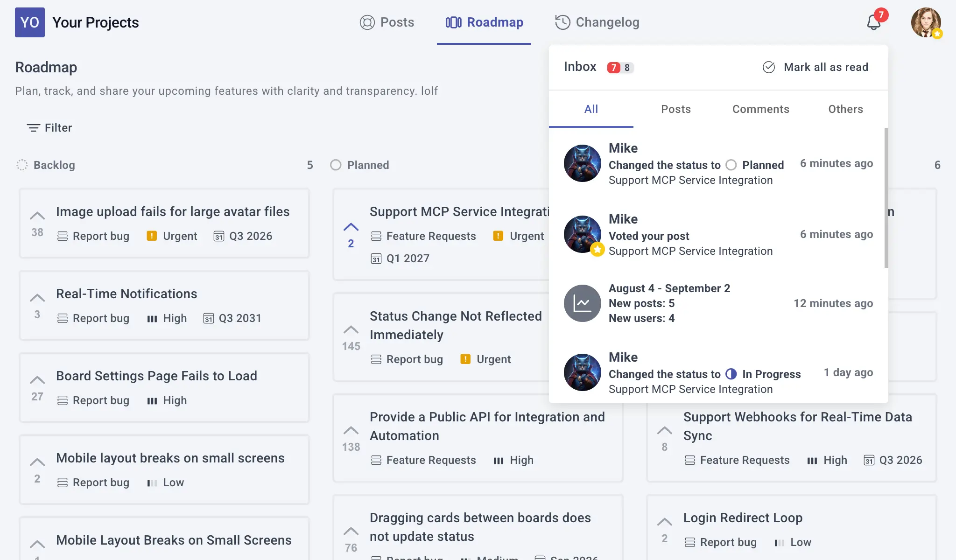
Task: Upvote Image upload fails for large avatar files
Action: [x=37, y=215]
